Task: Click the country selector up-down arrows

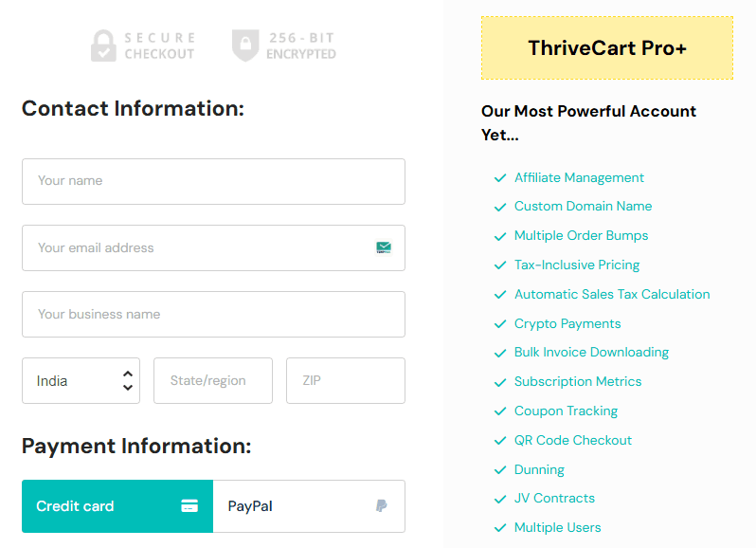Action: pos(128,381)
